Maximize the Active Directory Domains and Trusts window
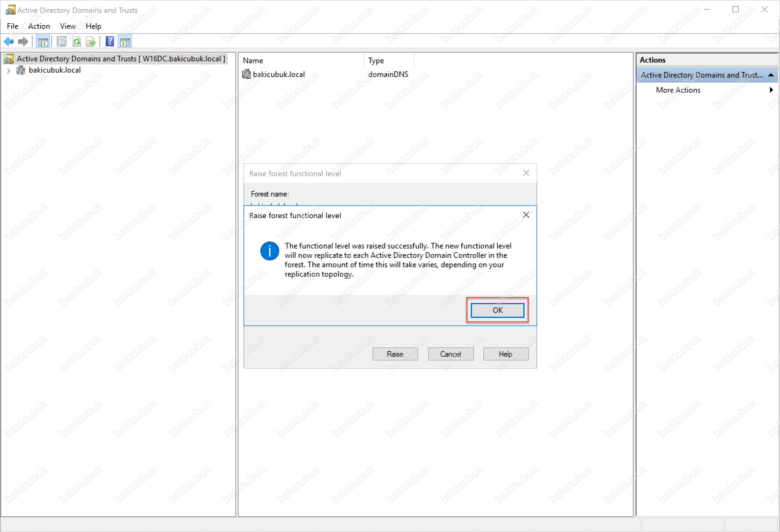Viewport: 780px width, 532px height. (x=735, y=10)
